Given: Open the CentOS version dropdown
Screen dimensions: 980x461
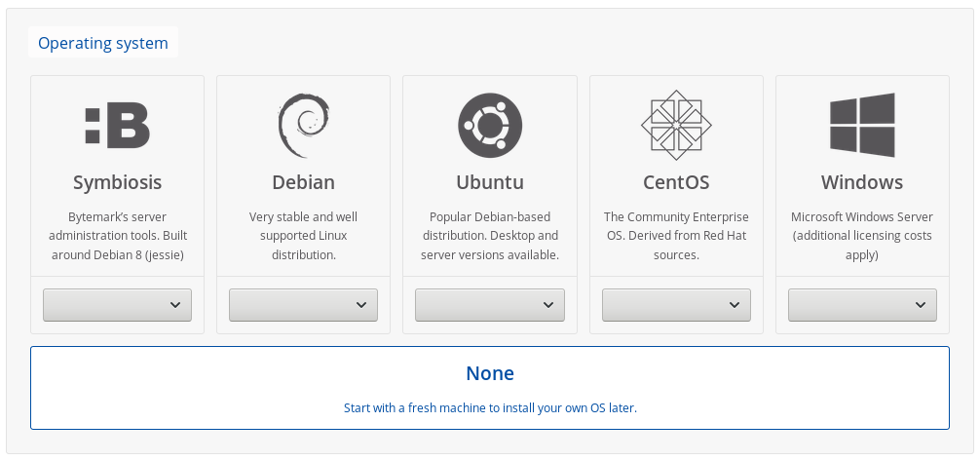Looking at the screenshot, I should coord(676,305).
